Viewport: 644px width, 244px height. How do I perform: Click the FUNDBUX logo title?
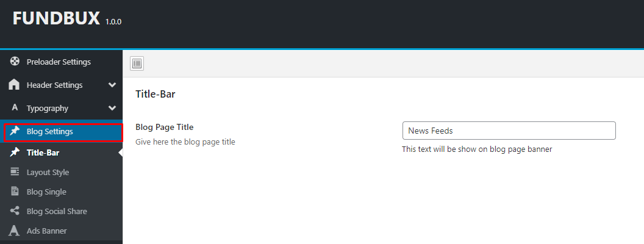pos(56,18)
